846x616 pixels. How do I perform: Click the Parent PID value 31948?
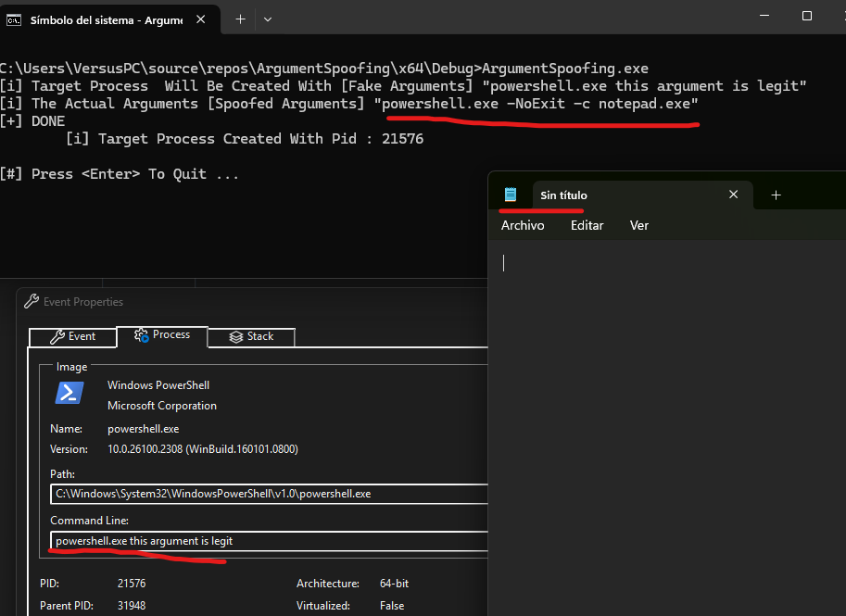tap(132, 606)
